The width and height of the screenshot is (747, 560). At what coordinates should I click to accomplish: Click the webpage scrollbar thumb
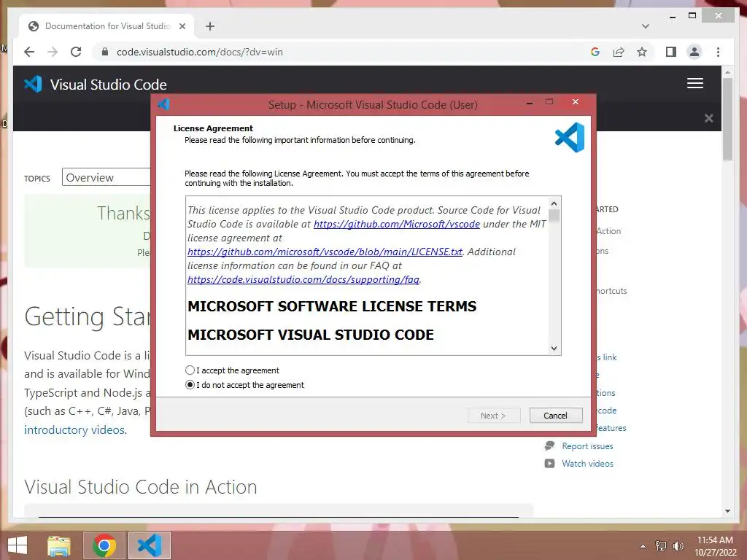click(x=727, y=118)
